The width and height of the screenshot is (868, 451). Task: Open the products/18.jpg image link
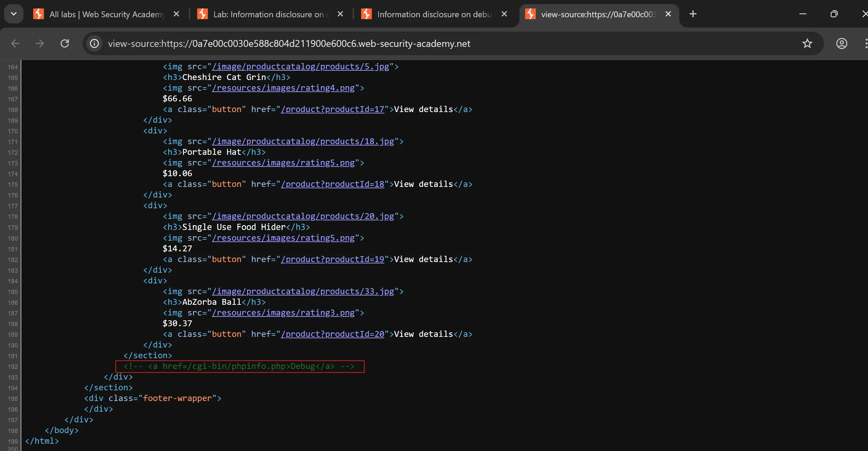coord(303,141)
